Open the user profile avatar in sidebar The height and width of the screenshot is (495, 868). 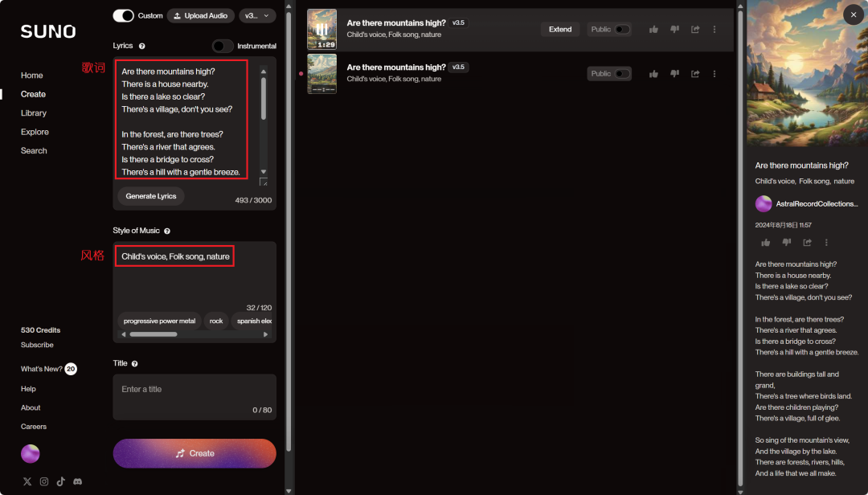pos(31,453)
